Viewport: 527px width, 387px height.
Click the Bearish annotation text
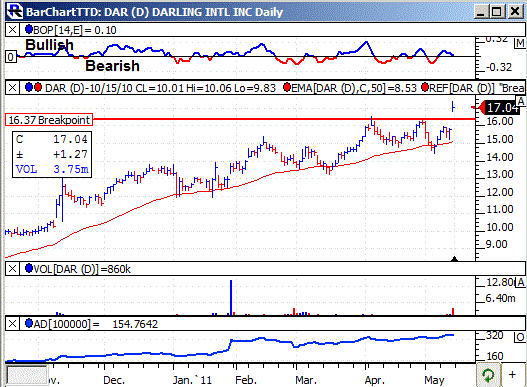[x=112, y=66]
